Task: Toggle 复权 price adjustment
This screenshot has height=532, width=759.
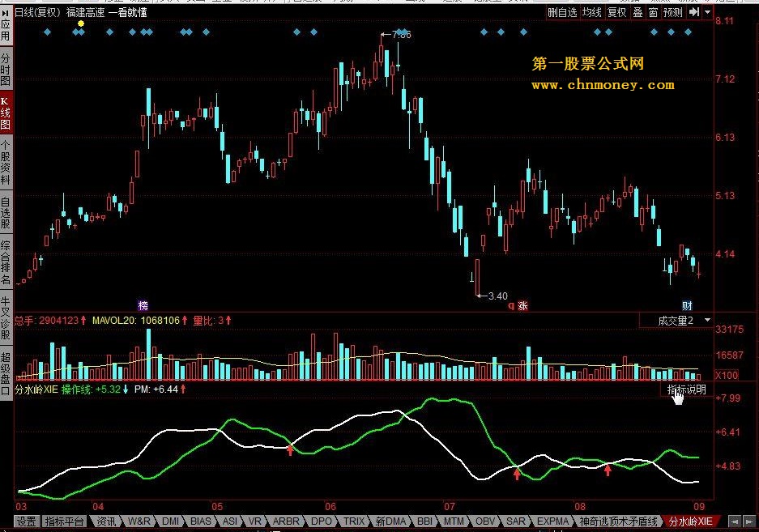Action: pos(617,12)
